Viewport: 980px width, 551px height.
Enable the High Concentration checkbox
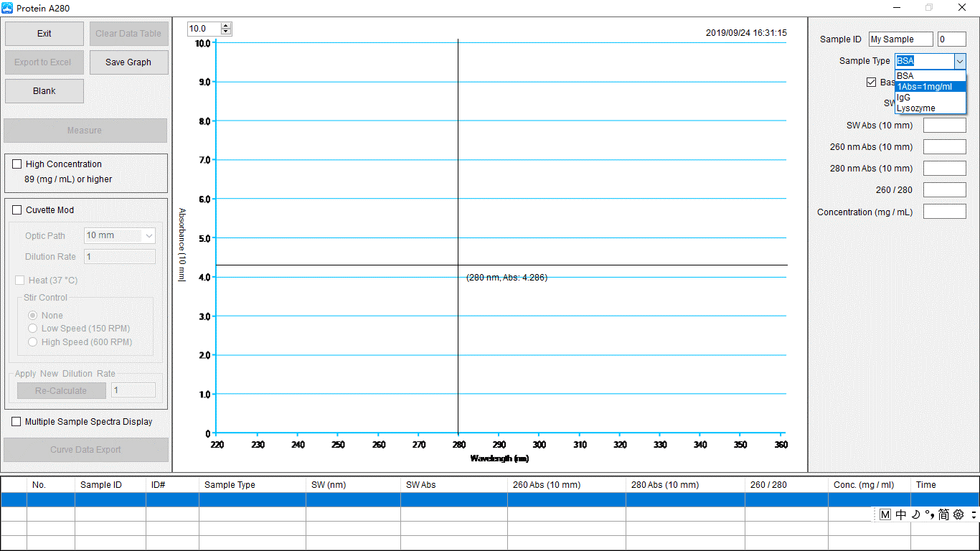coord(17,164)
